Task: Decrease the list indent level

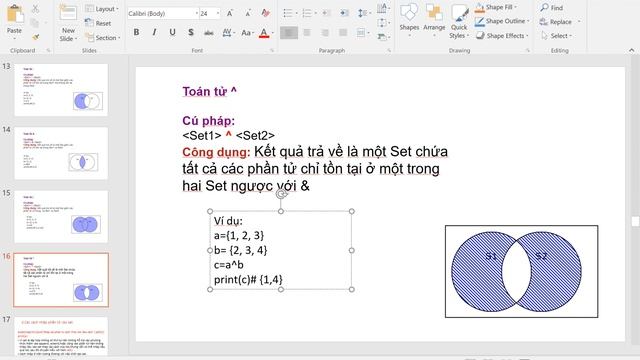Action: point(326,13)
